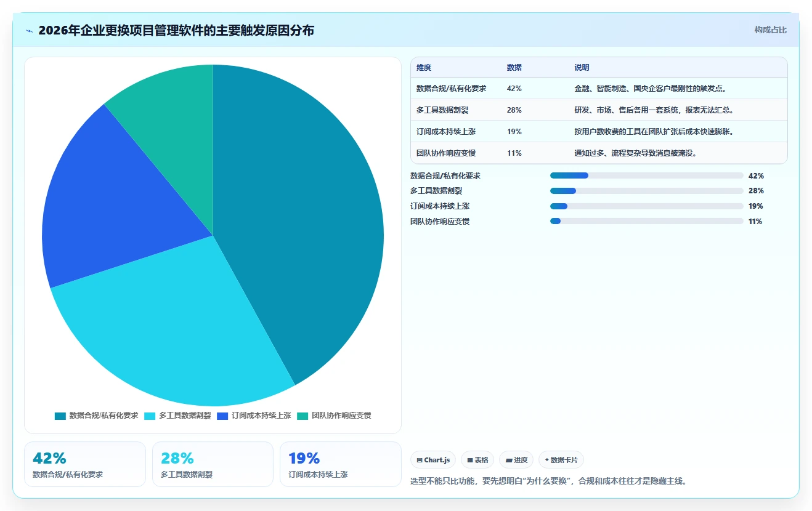Toggle legend swatch for 订阅成本持续上涨
The image size is (812, 511).
[222, 416]
